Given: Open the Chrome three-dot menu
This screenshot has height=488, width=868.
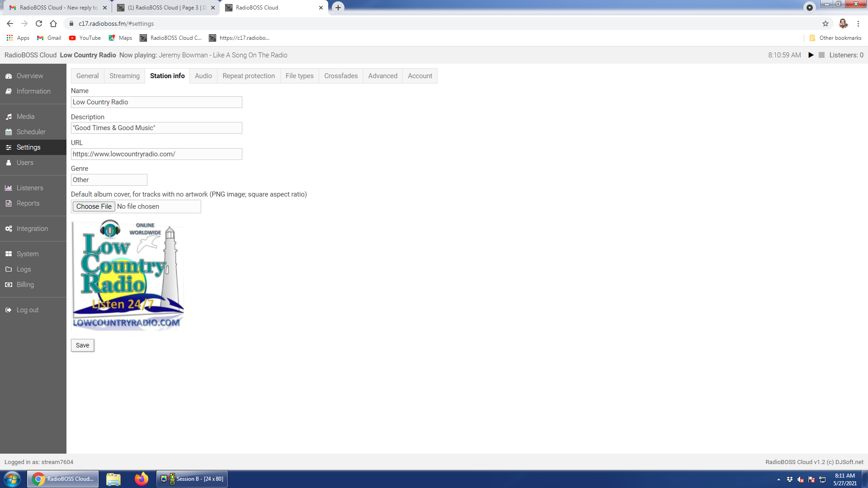Looking at the screenshot, I should pos(858,23).
